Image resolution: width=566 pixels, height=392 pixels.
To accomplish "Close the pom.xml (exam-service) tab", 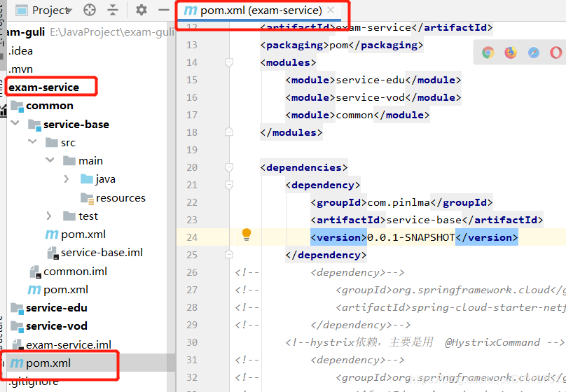I will 331,10.
